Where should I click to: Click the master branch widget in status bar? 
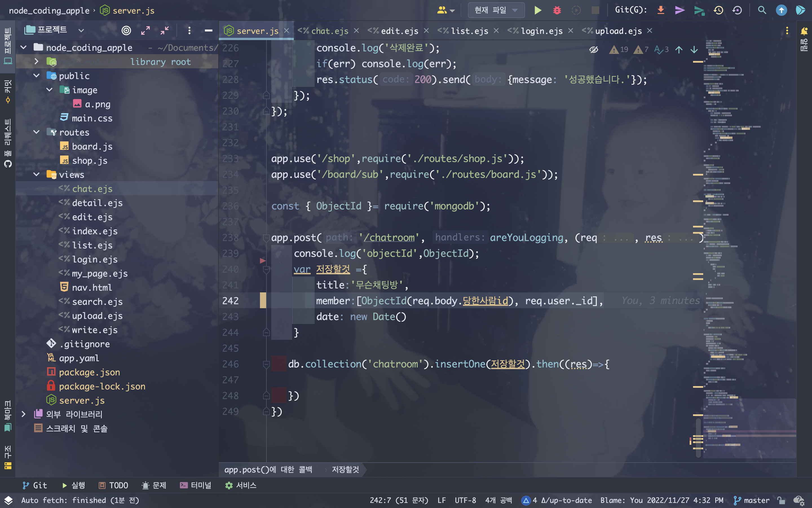(x=752, y=500)
